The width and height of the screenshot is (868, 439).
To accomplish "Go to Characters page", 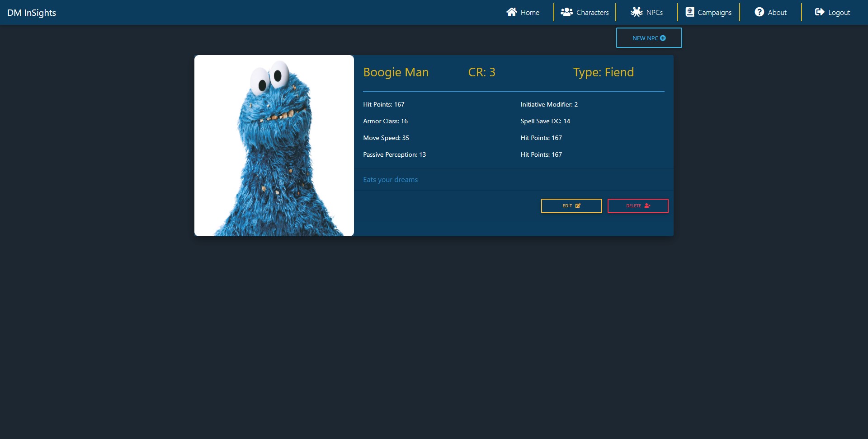I will (585, 12).
